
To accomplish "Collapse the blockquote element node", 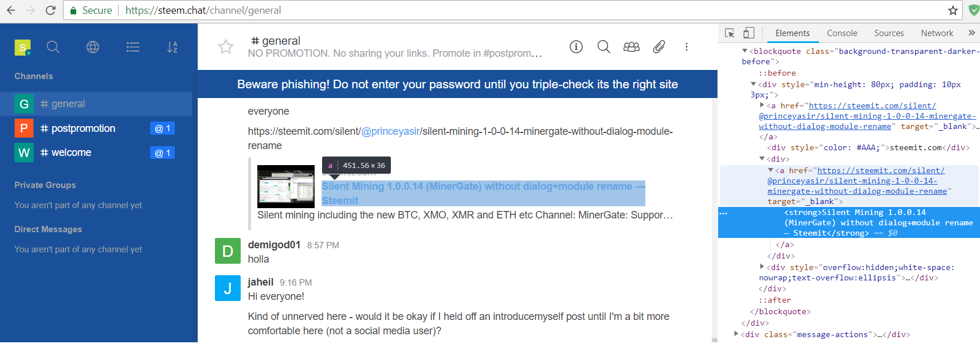I will click(x=745, y=51).
